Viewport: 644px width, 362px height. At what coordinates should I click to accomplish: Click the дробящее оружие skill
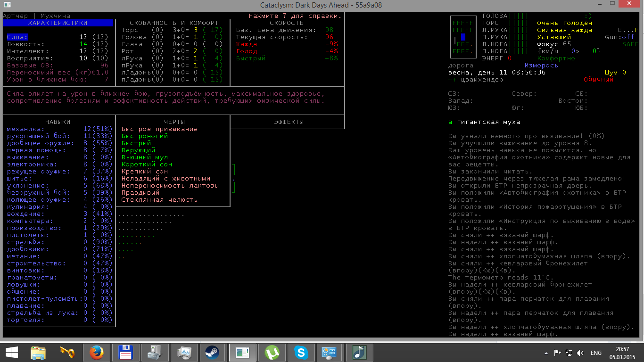59,143
